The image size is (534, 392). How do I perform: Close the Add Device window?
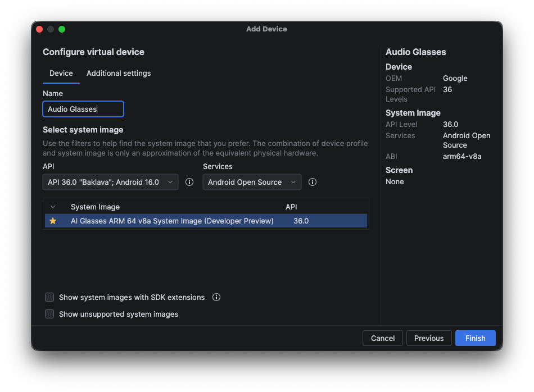pos(39,29)
